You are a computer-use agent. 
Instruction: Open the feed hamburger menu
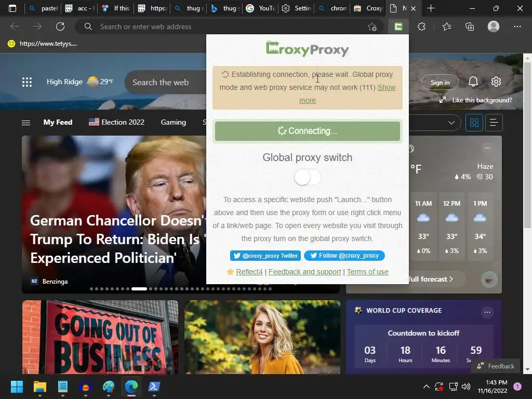26,123
